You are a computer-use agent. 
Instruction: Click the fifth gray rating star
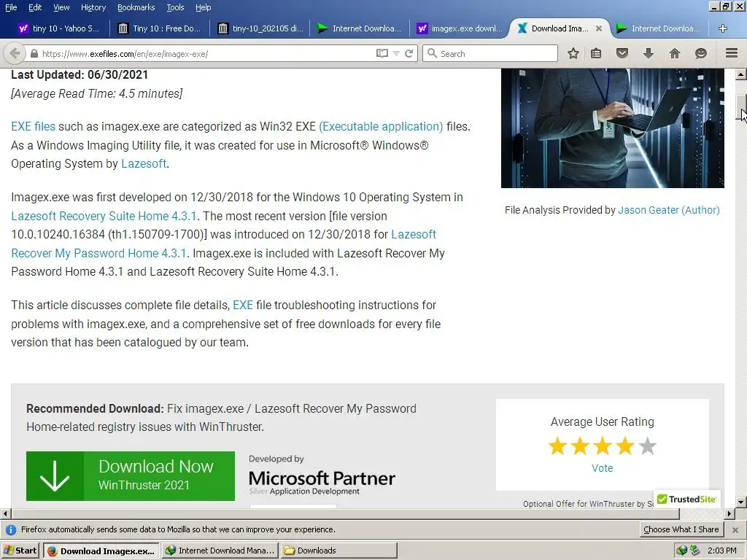[648, 446]
